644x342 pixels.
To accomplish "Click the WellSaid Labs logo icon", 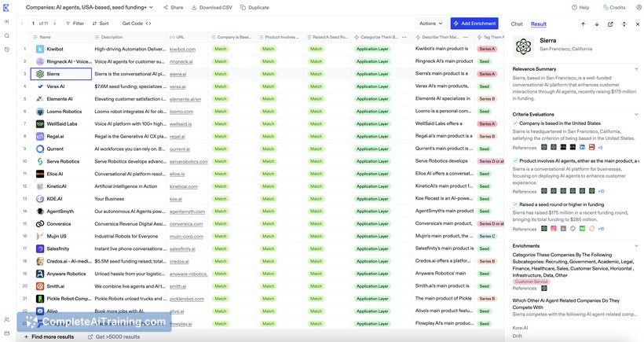I will point(40,123).
